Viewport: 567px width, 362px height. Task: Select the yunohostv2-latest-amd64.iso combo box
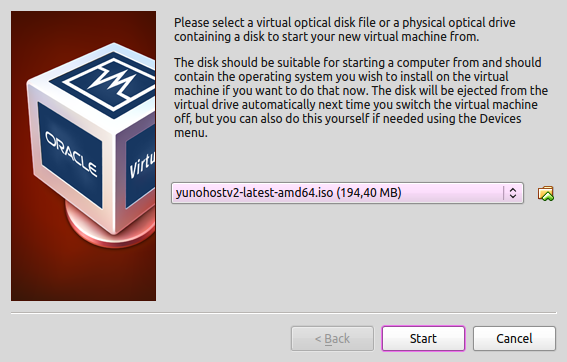(347, 193)
